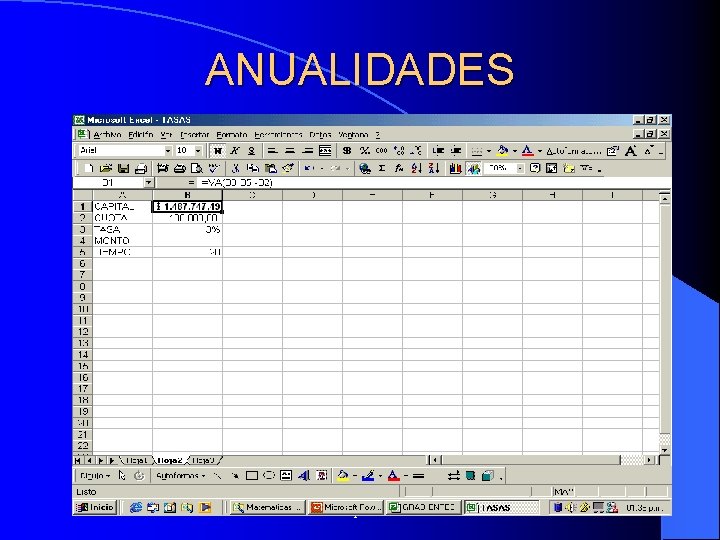Screen dimensions: 720x540
Task: Decrease decimal places
Action: [416, 151]
